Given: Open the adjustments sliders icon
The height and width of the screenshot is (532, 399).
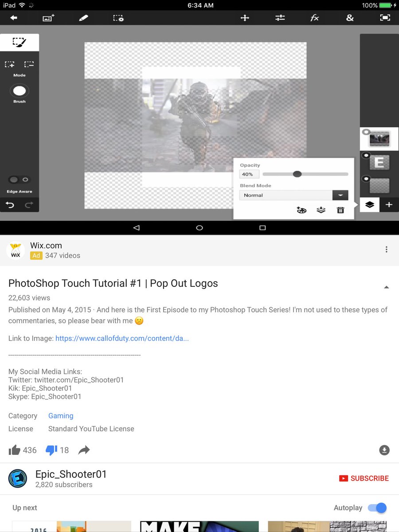Looking at the screenshot, I should click(280, 18).
